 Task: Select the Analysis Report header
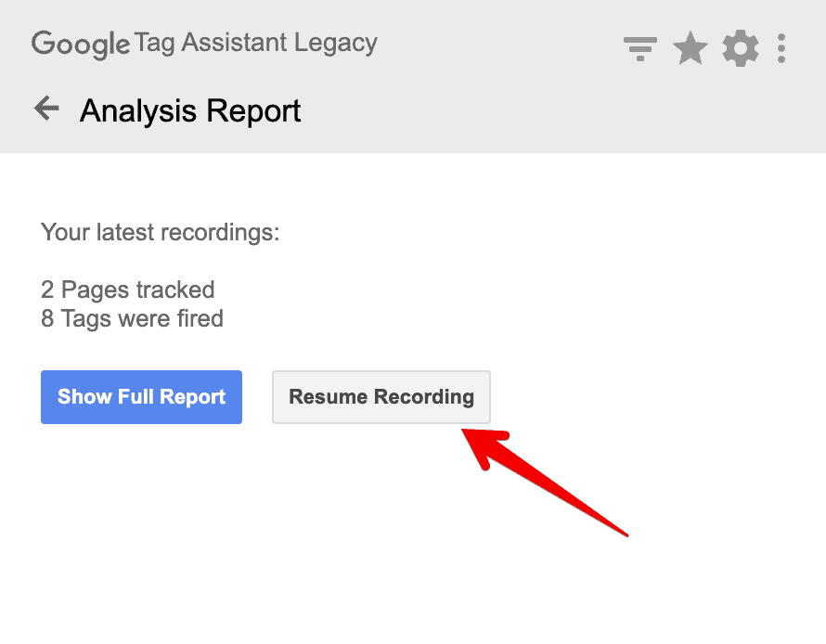pos(190,110)
